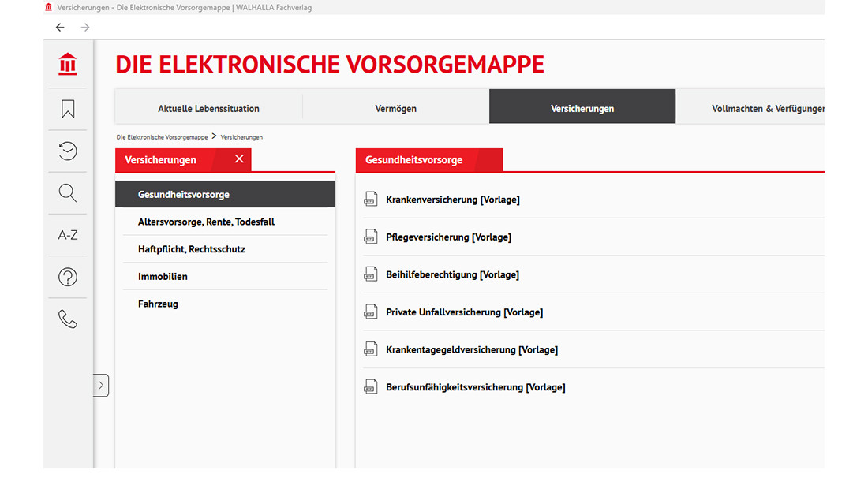Click document icon beside Berufsunfähigkeitsversicherung
The image size is (868, 485).
coord(370,387)
